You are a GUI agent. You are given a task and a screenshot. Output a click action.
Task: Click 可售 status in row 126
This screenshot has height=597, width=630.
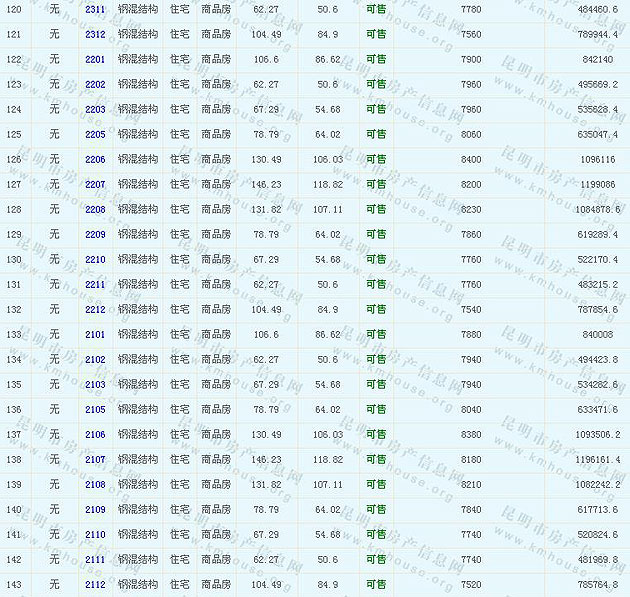click(376, 159)
